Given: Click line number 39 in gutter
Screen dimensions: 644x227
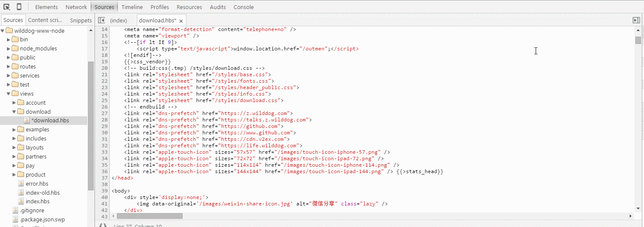Looking at the screenshot, I should [x=104, y=191].
